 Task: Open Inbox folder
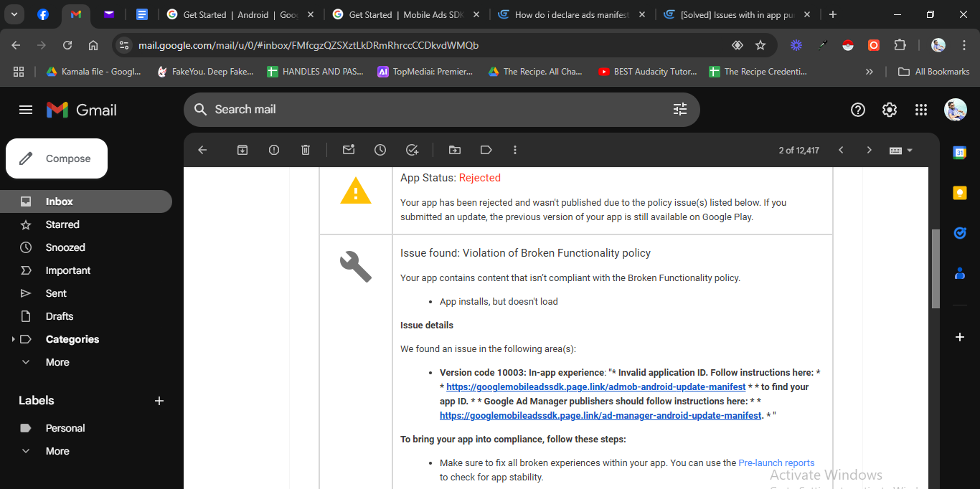pos(86,201)
